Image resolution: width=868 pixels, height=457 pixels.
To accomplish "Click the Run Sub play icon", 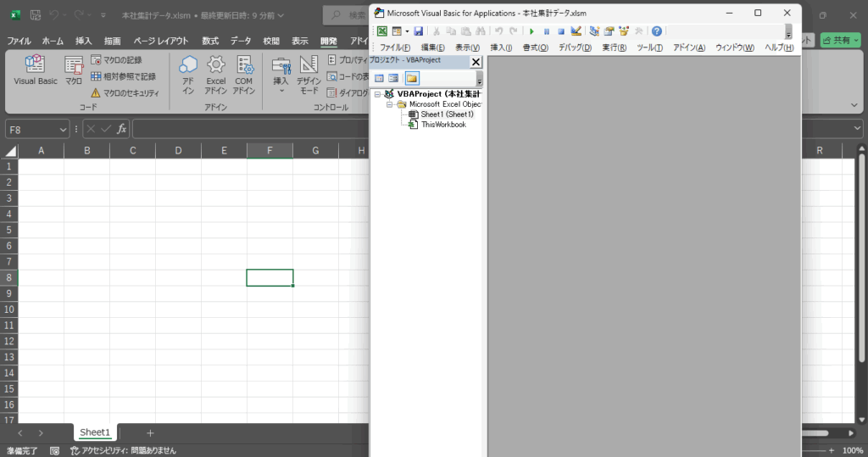I will tap(531, 31).
